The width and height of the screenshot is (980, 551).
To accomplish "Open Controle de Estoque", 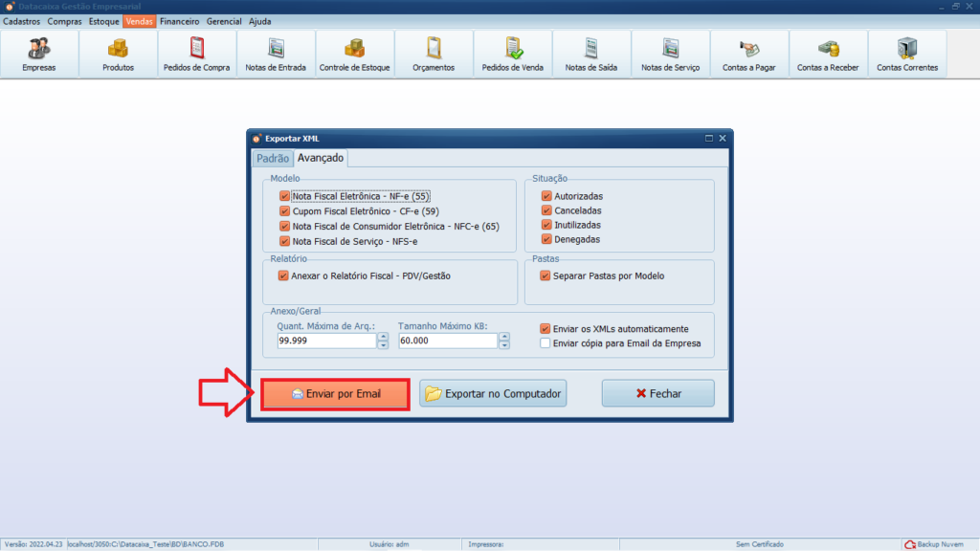I will tap(354, 55).
